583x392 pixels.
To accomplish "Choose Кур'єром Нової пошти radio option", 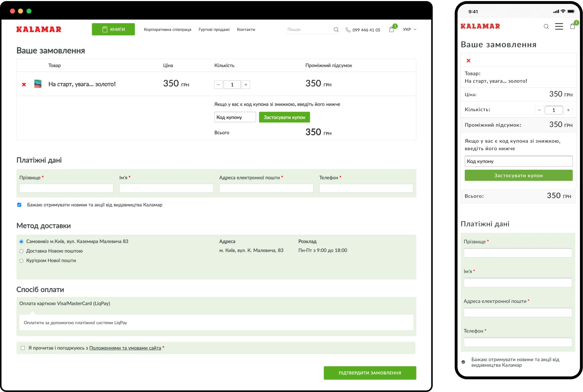I will pyautogui.click(x=21, y=261).
